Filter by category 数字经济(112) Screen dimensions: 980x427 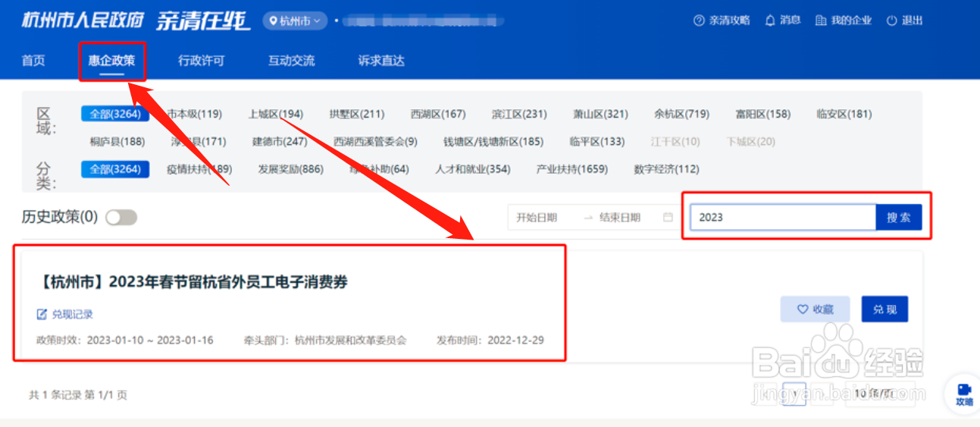666,169
